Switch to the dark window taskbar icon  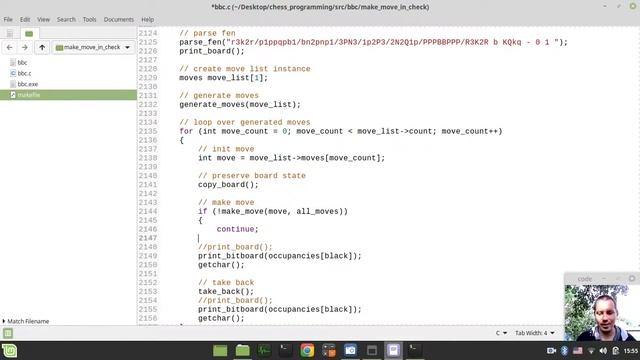pyautogui.click(x=372, y=351)
